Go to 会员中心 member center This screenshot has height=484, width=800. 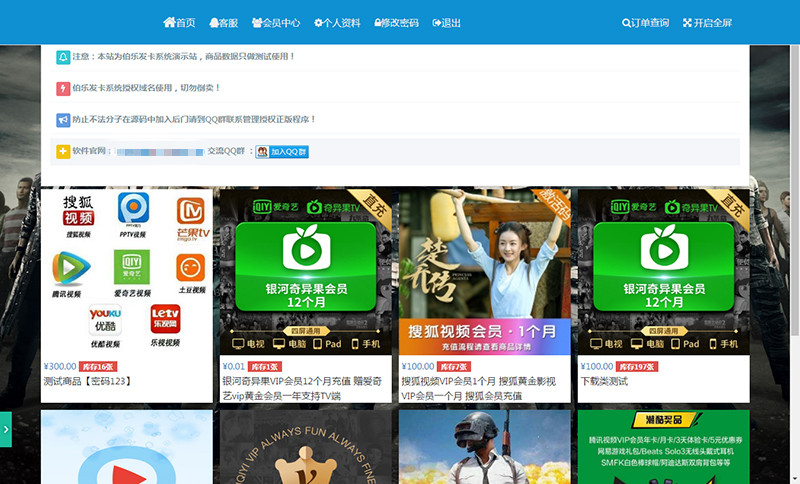click(276, 23)
